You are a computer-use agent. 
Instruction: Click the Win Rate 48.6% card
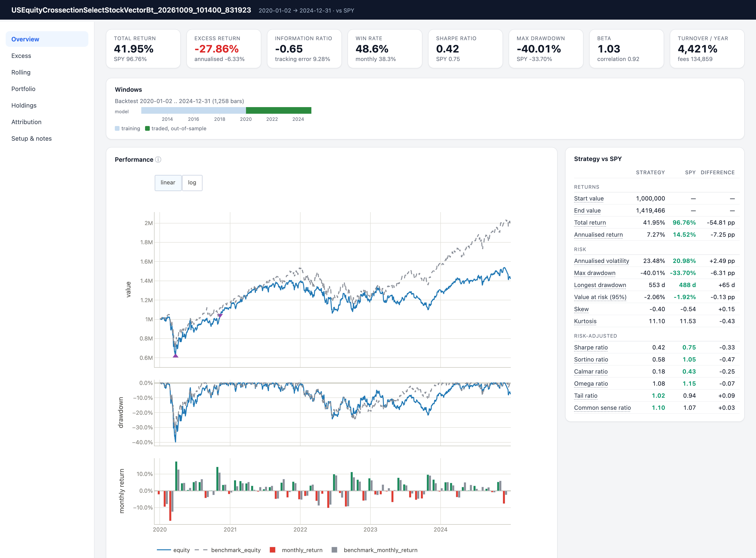[x=385, y=49]
